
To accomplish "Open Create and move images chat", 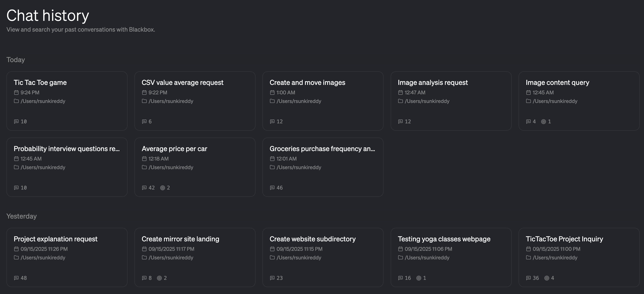I will (x=323, y=101).
